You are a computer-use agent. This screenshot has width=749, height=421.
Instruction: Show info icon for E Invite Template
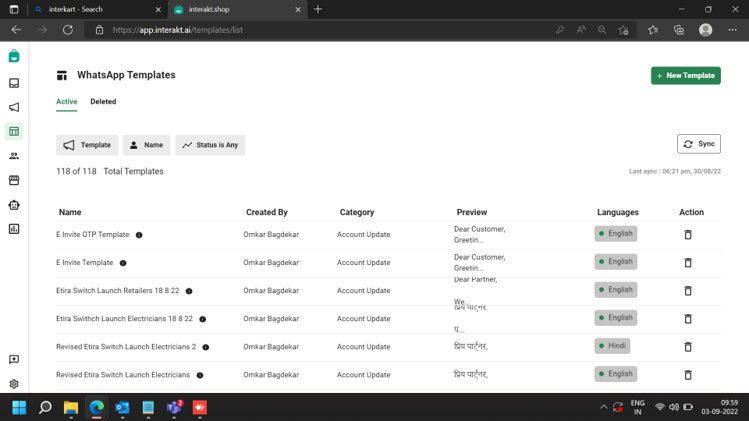coord(123,263)
